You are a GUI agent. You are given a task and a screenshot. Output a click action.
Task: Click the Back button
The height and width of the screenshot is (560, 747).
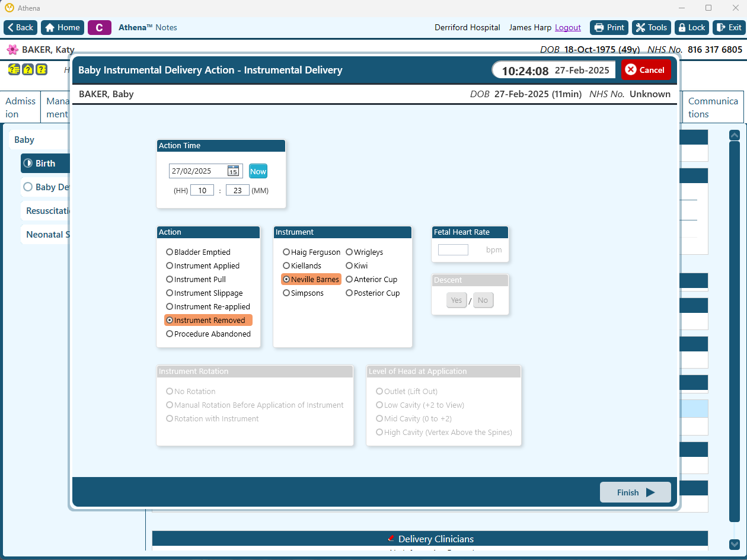point(21,27)
